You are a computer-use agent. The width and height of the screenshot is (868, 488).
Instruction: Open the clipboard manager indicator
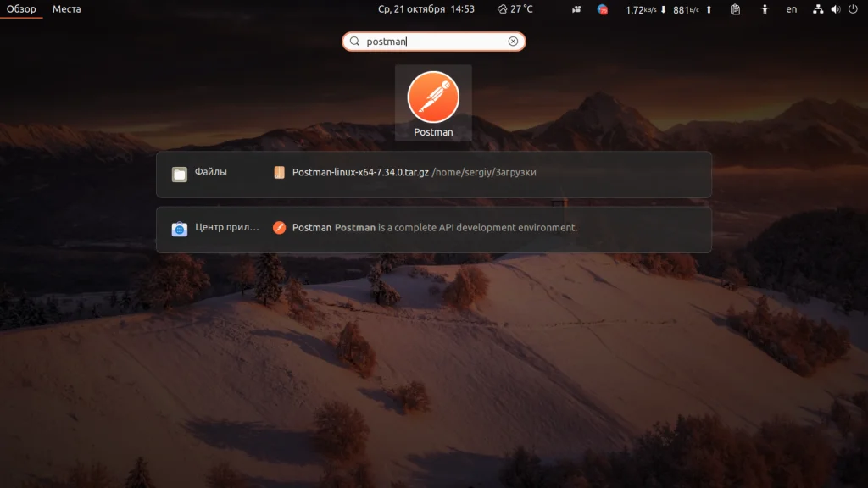735,8
